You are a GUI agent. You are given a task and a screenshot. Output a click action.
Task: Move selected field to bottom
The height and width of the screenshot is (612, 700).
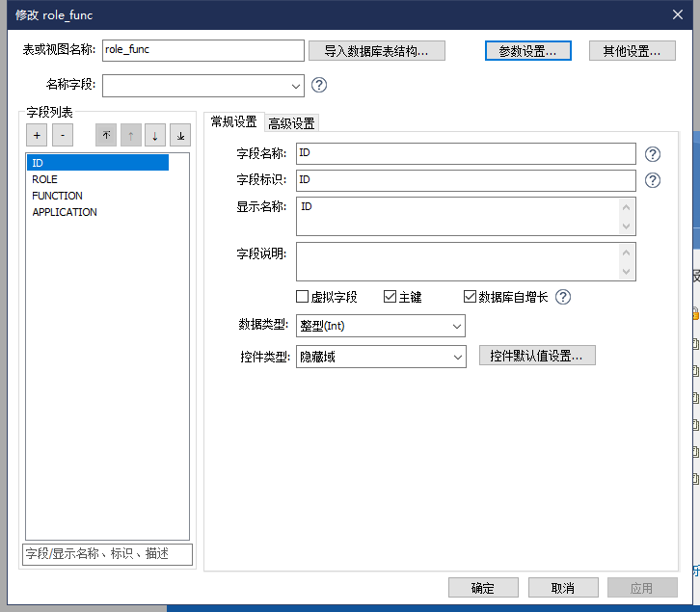(x=180, y=136)
